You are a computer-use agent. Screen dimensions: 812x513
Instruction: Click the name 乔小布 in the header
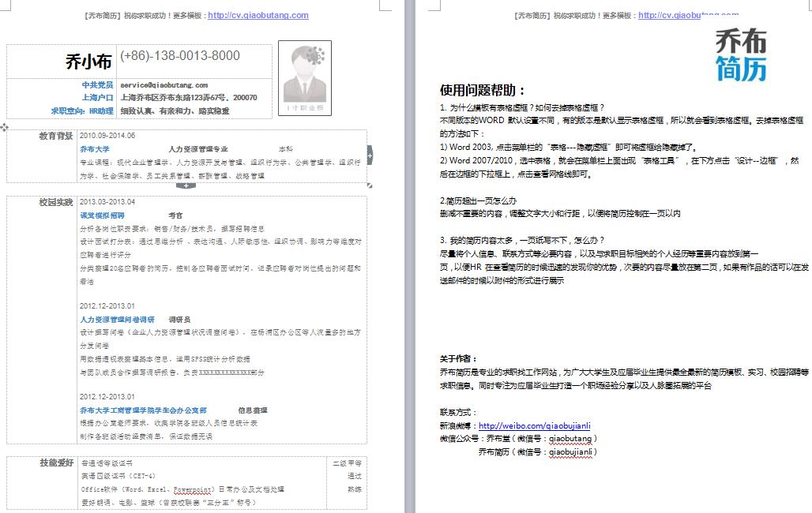[x=88, y=62]
